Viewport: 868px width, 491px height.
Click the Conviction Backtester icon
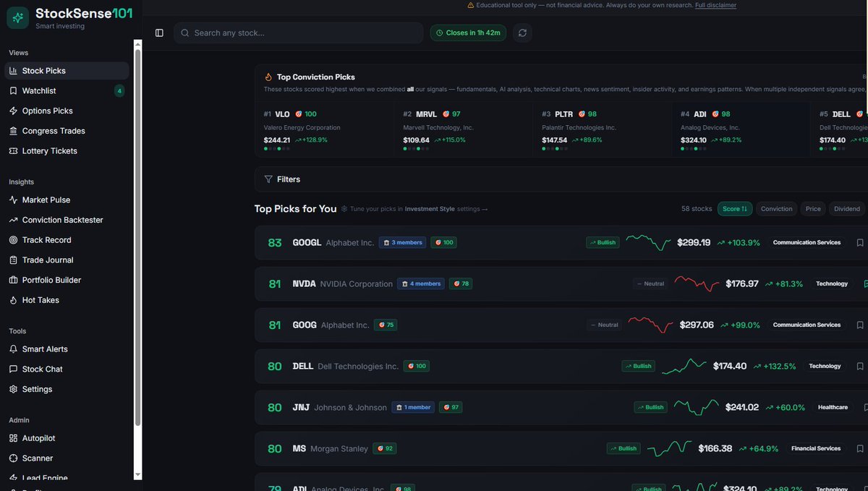[14, 220]
